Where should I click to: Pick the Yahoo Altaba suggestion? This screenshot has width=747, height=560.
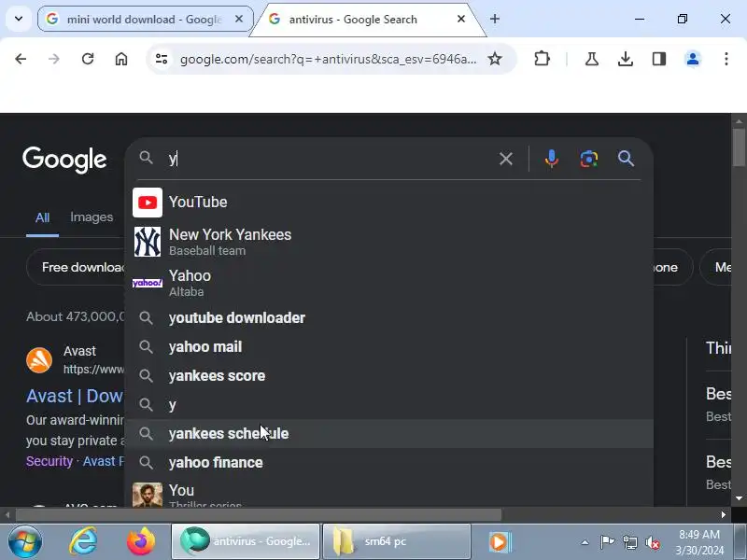coord(388,283)
